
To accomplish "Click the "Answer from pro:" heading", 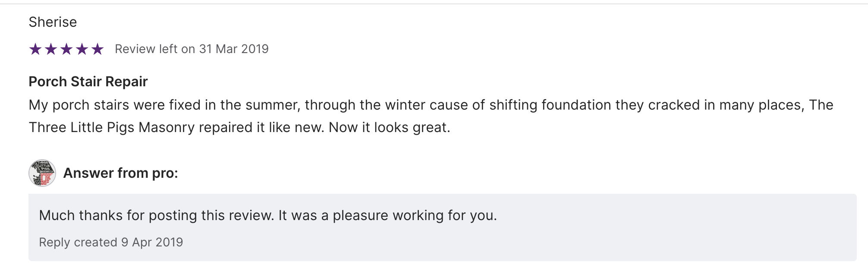I will tap(120, 173).
